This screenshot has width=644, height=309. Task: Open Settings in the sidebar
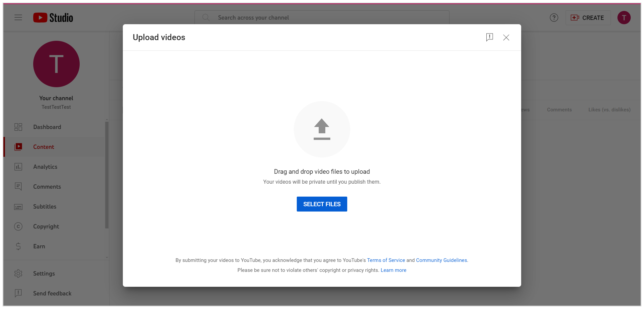(x=44, y=274)
